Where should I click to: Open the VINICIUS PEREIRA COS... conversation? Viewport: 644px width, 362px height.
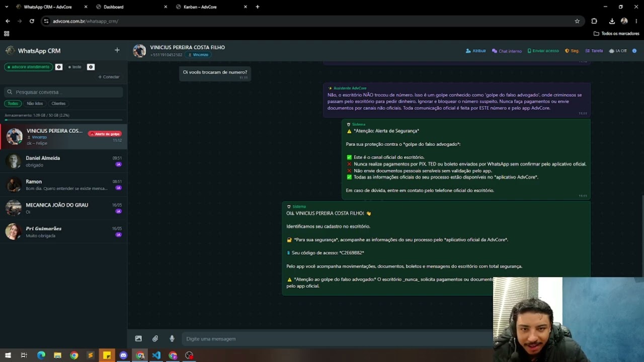(63, 137)
